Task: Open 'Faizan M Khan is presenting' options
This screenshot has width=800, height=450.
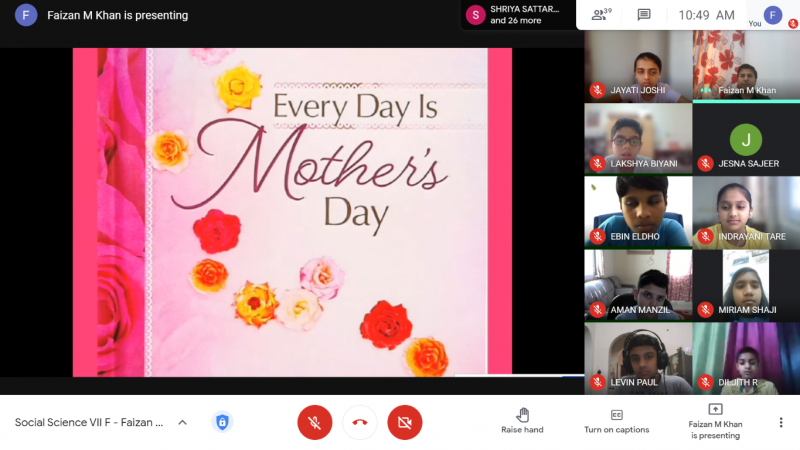Action: click(715, 421)
